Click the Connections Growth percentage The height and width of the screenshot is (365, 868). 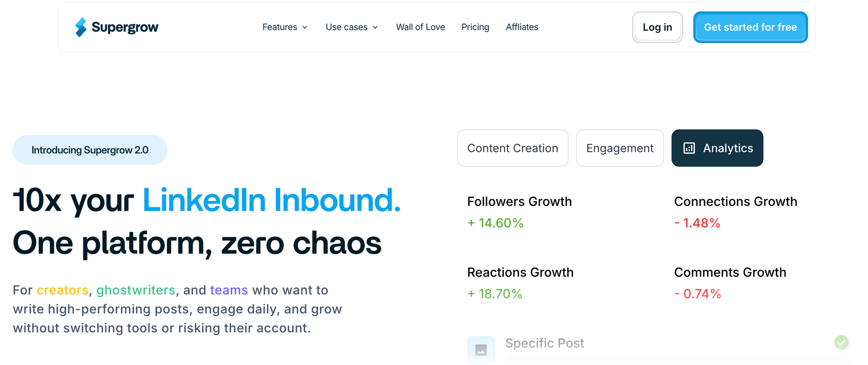tap(697, 223)
